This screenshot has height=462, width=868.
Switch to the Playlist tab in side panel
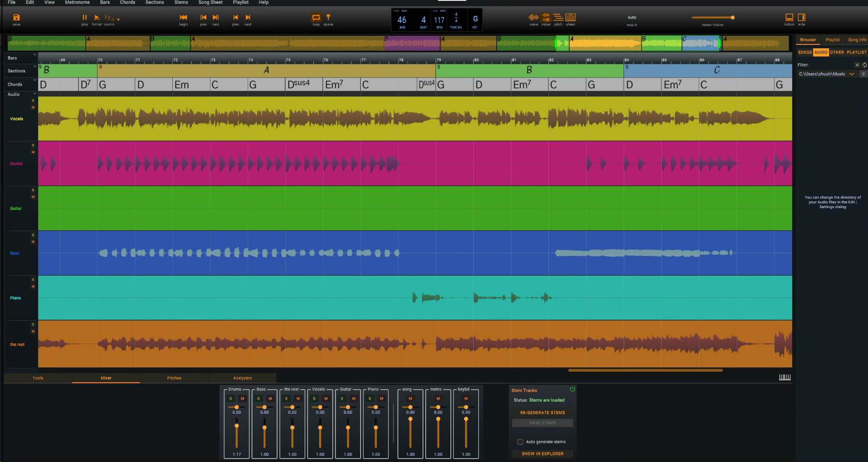point(833,40)
